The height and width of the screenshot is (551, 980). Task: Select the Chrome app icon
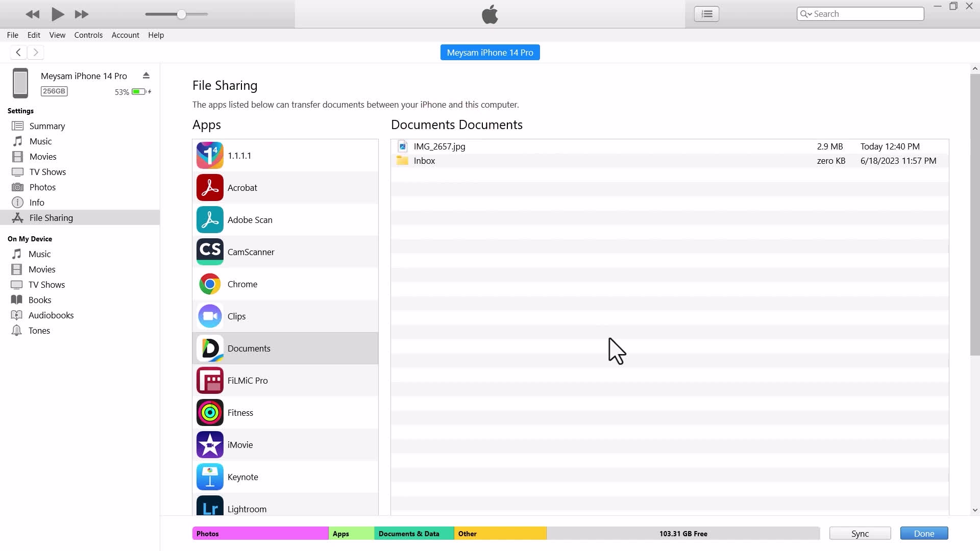coord(210,284)
